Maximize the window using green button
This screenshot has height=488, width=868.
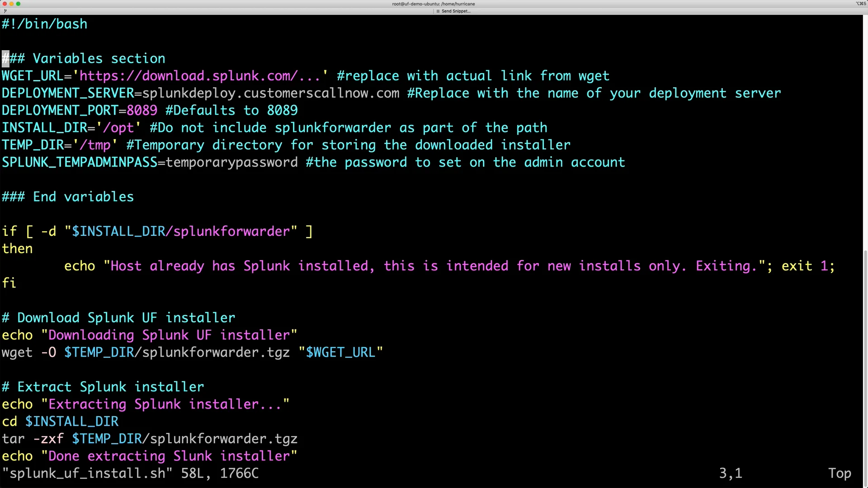tap(18, 4)
